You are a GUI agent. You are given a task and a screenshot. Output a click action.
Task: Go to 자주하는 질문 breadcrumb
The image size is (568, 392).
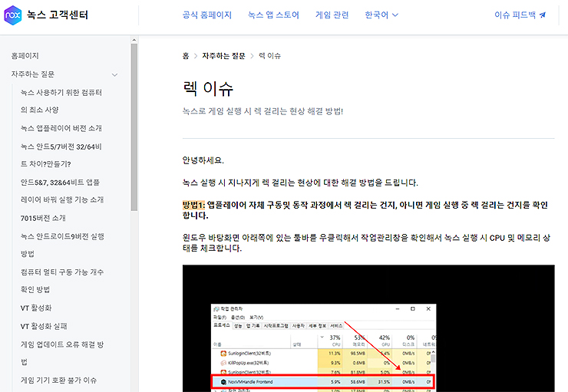tap(223, 56)
